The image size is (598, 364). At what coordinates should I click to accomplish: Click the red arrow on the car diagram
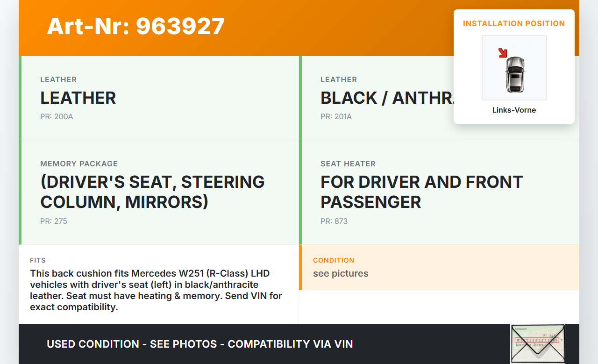(503, 53)
